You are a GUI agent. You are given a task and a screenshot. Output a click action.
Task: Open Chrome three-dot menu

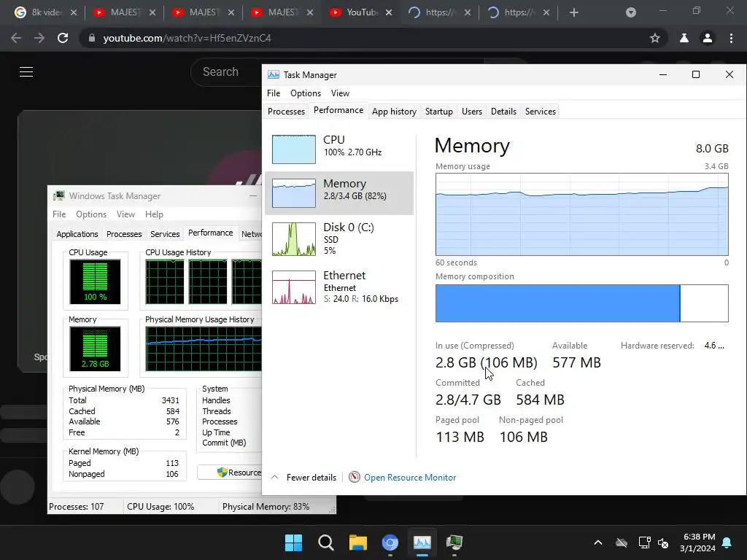[731, 38]
